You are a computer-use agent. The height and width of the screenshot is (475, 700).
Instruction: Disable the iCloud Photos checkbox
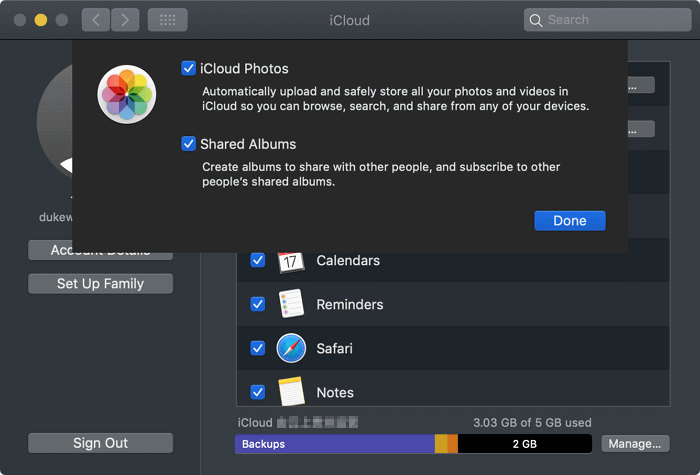(188, 69)
